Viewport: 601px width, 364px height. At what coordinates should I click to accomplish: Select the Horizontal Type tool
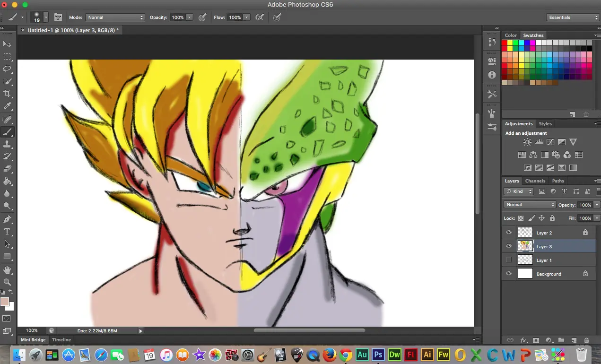tap(7, 232)
